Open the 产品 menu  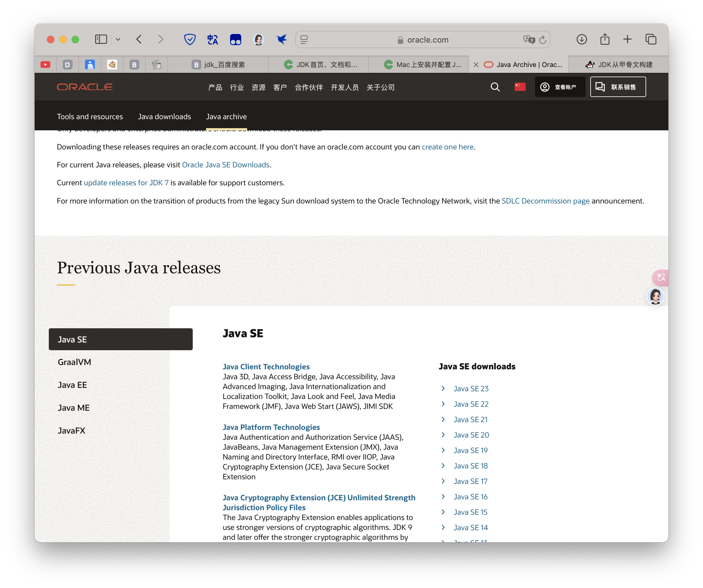[x=215, y=87]
